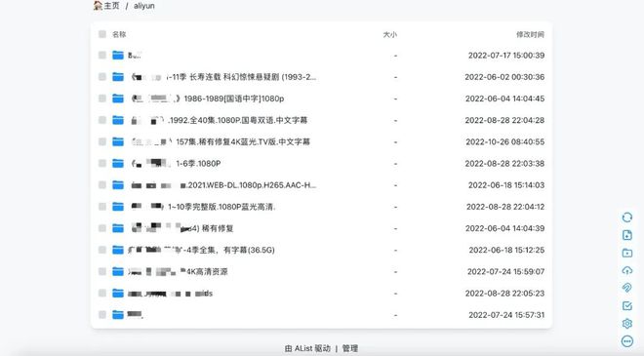Viewport: 644px width, 356px height.
Task: Click folder icon of the 4K高清资源 row
Action: point(118,271)
